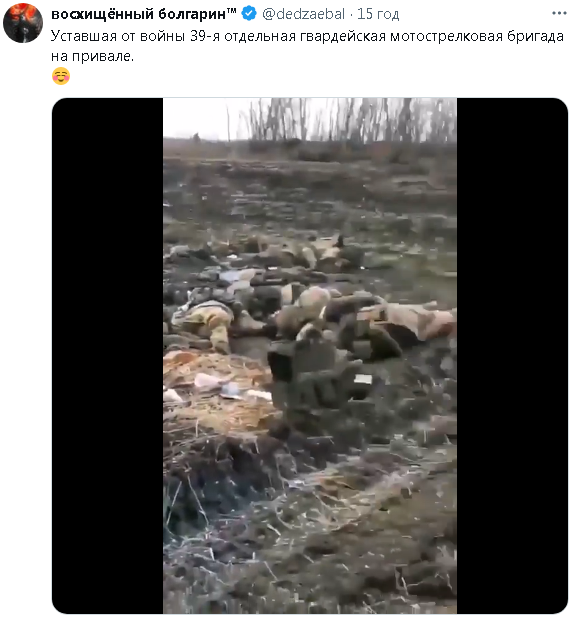
Task: Click the second text line на привале.
Action: coord(93,56)
